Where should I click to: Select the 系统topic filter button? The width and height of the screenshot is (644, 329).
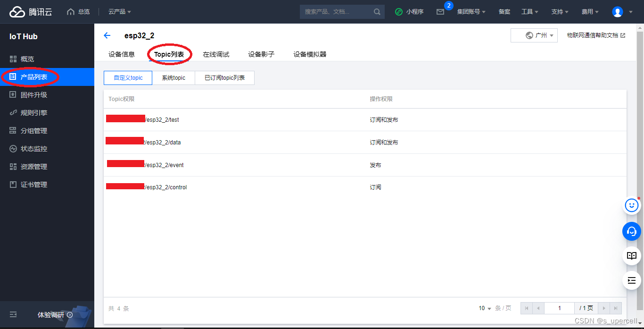(x=173, y=78)
